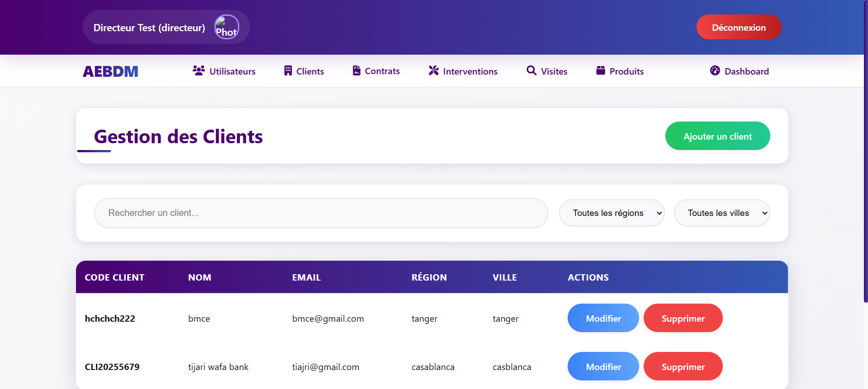Click the Interventions tools icon
Image resolution: width=868 pixels, height=389 pixels.
(433, 71)
